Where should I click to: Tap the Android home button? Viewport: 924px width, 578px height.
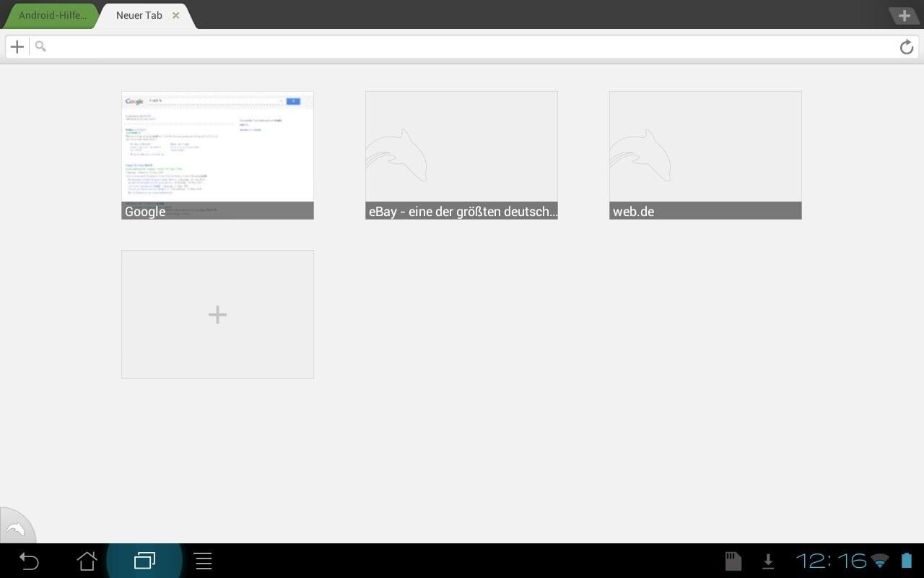tap(87, 561)
